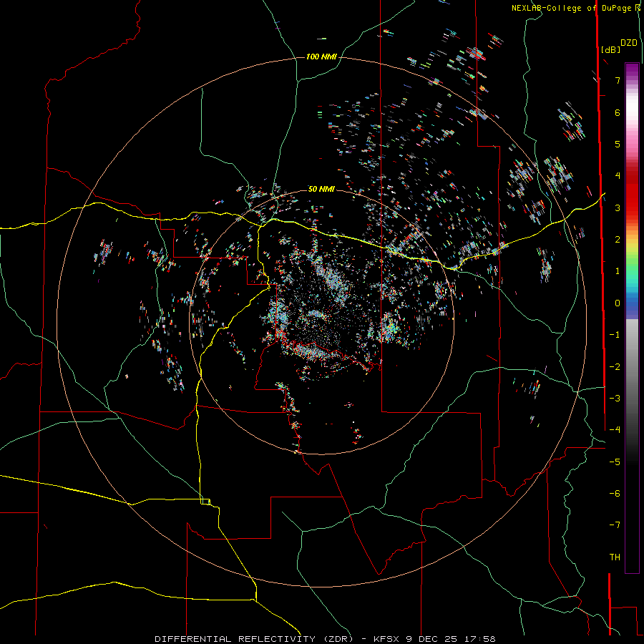Click the legend value -6

click(x=615, y=494)
